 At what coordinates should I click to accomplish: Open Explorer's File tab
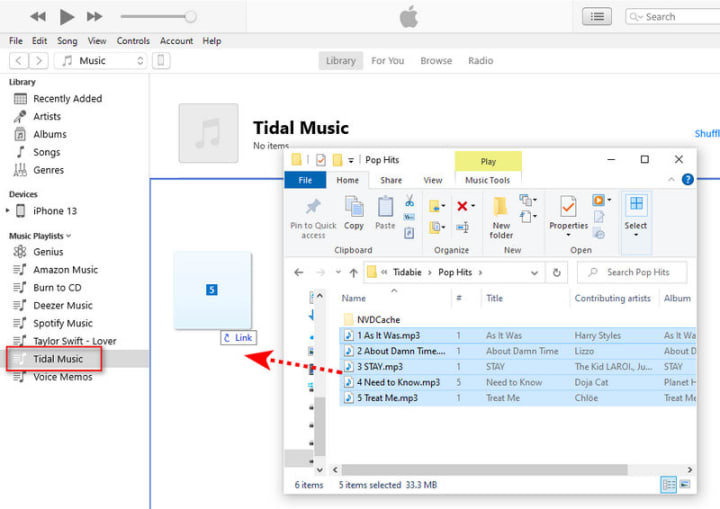pyautogui.click(x=305, y=180)
